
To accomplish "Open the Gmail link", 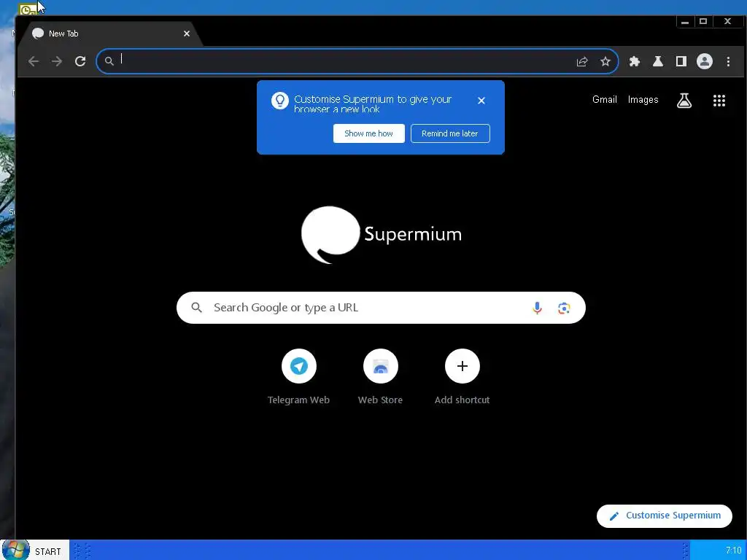I will pyautogui.click(x=605, y=99).
